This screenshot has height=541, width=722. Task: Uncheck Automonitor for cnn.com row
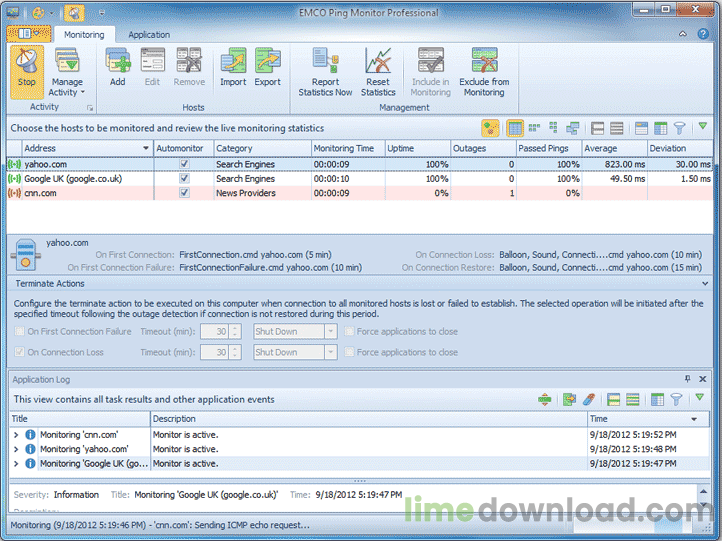click(x=184, y=193)
